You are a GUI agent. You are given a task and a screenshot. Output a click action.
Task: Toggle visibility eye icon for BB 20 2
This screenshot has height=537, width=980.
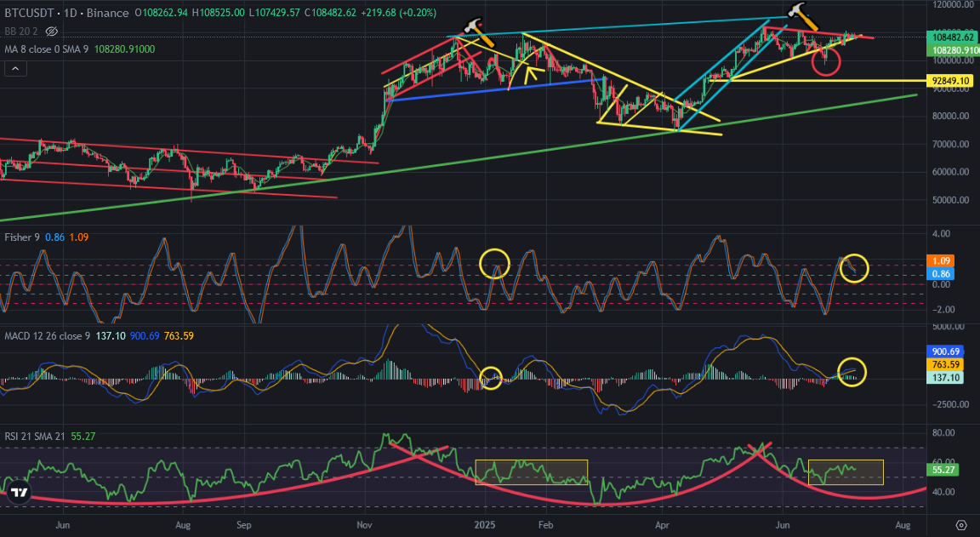pos(52,31)
